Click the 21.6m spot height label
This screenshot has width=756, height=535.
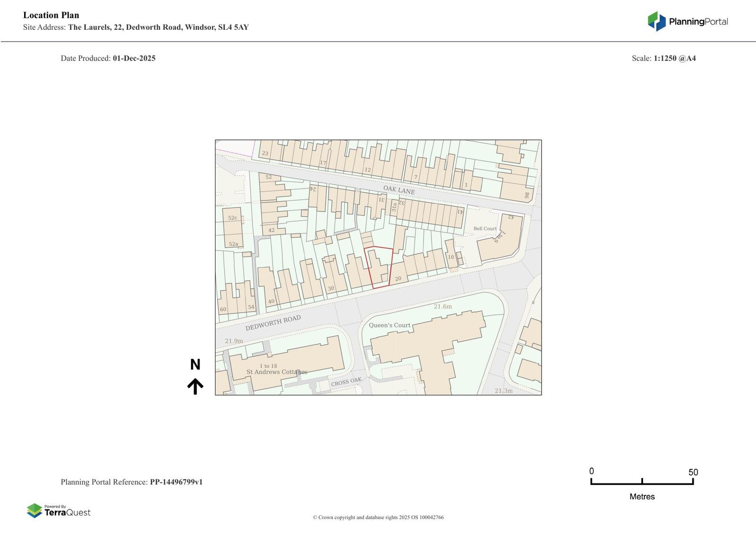(443, 306)
